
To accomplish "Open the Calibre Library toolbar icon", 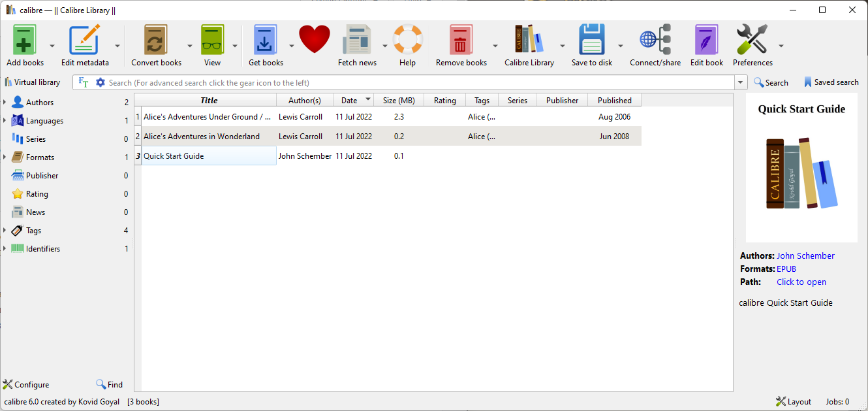I will [x=529, y=40].
